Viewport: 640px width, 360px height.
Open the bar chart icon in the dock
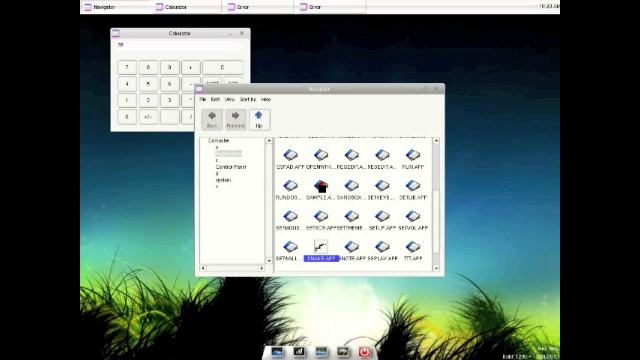299,351
